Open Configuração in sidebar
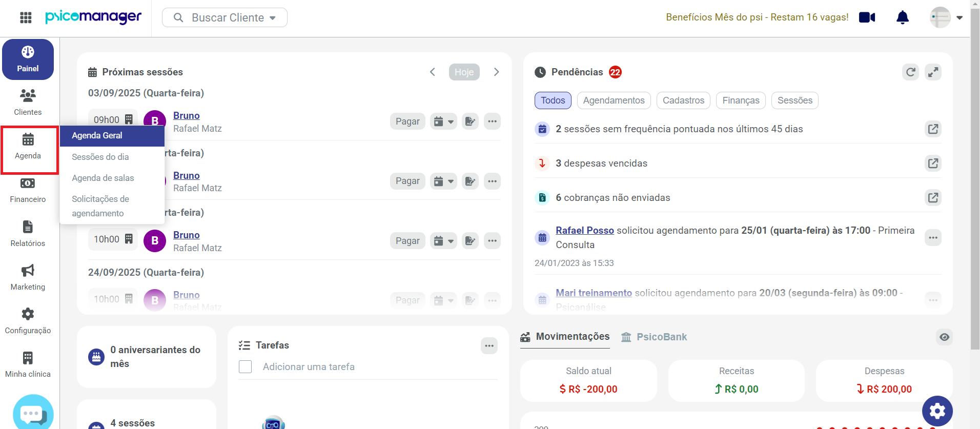Viewport: 980px width, 429px height. point(28,321)
